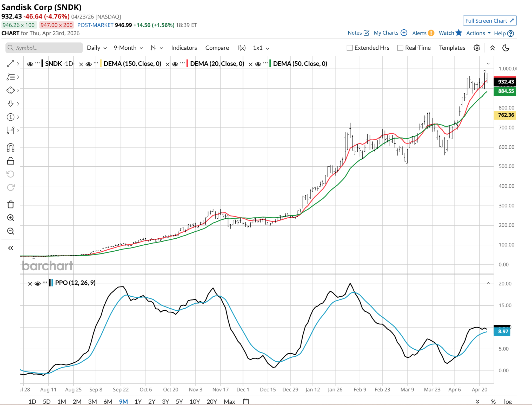Viewport: 532px width, 405px height.
Task: Click the green DEMA 50 color swatch
Action: pyautogui.click(x=270, y=64)
